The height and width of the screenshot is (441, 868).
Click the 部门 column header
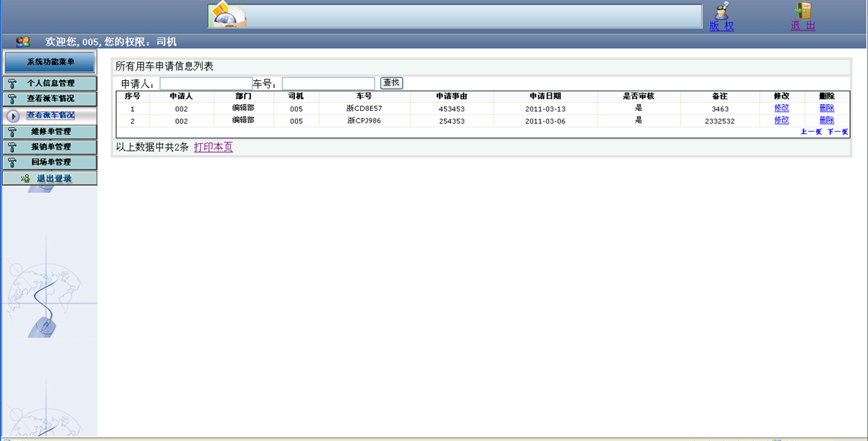coord(243,97)
